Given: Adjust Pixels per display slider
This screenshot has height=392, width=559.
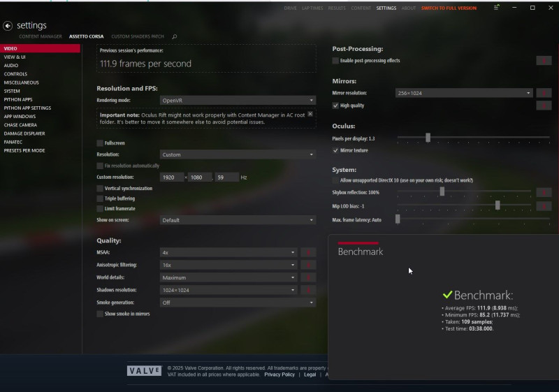Looking at the screenshot, I should click(x=428, y=137).
